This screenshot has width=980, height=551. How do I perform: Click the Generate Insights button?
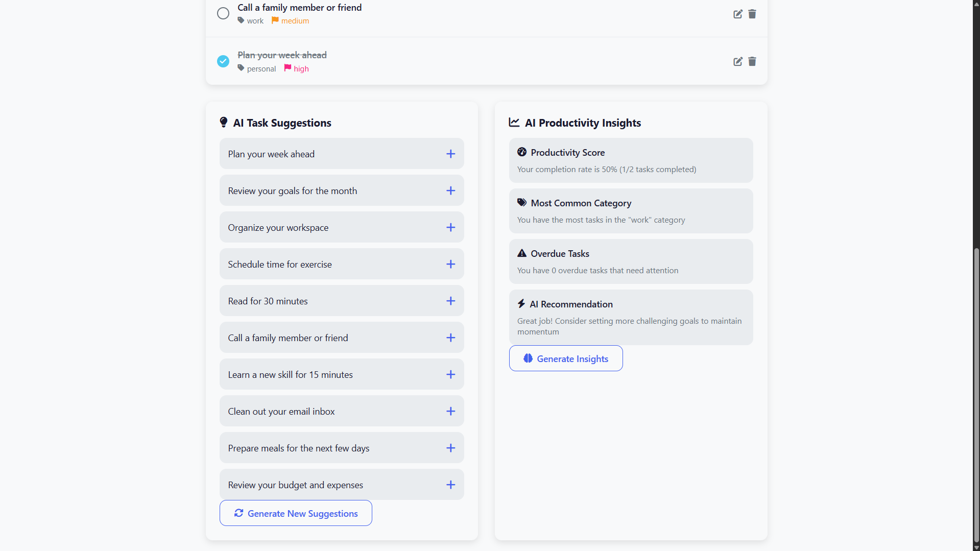coord(566,358)
